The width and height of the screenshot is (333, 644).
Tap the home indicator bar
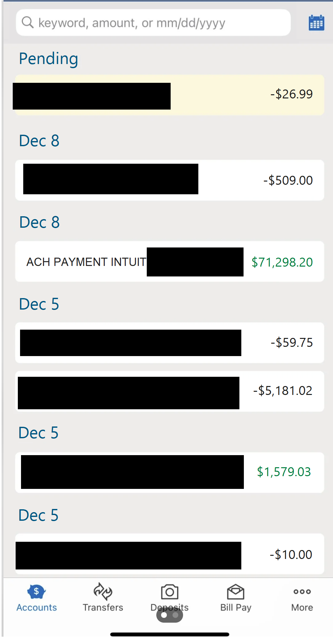(169, 634)
